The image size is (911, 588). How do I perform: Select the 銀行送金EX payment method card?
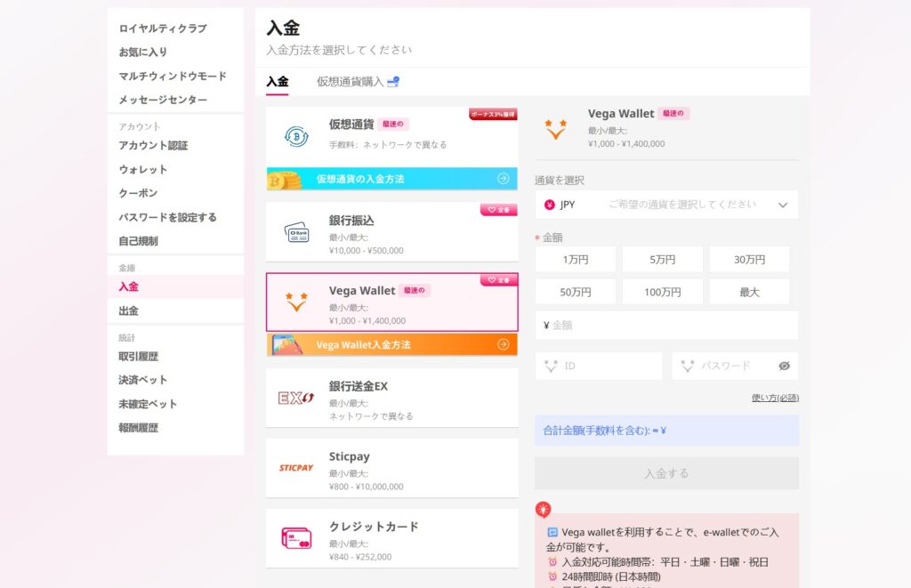point(392,398)
